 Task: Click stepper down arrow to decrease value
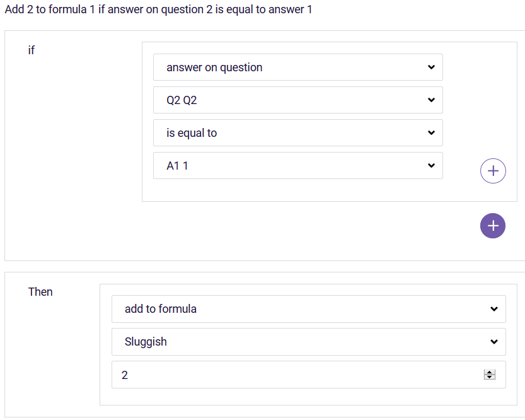[x=490, y=377]
